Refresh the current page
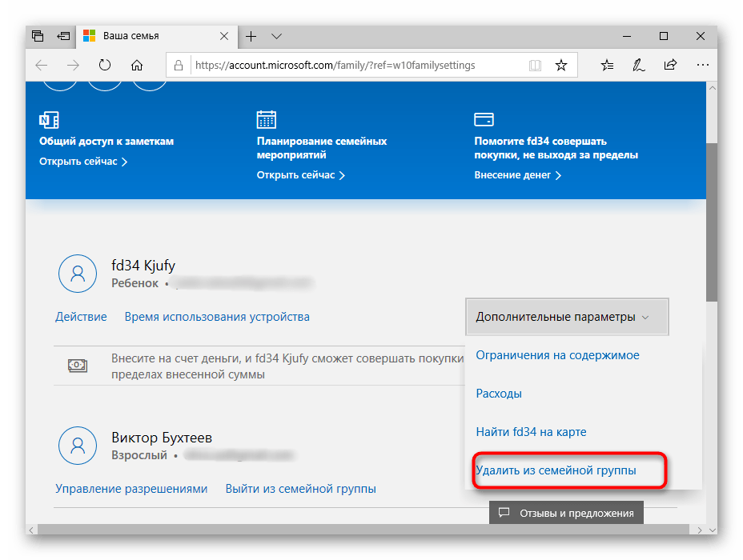 tap(104, 65)
